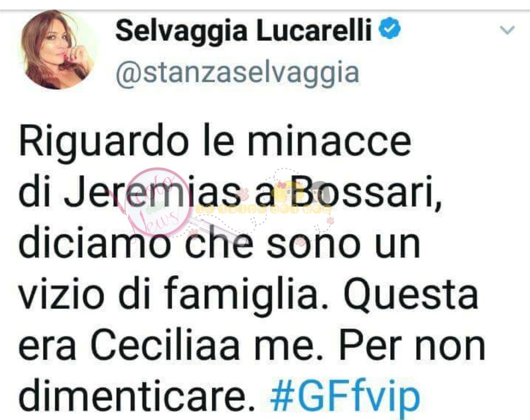Open the @stanzaselvaggia handle
The width and height of the screenshot is (530, 420).
coord(237,73)
